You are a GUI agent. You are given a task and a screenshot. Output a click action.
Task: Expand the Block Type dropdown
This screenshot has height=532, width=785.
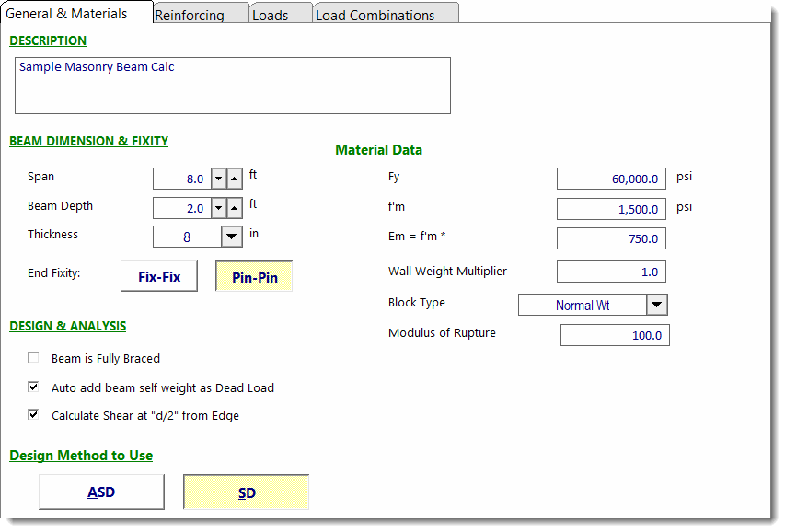(x=656, y=305)
